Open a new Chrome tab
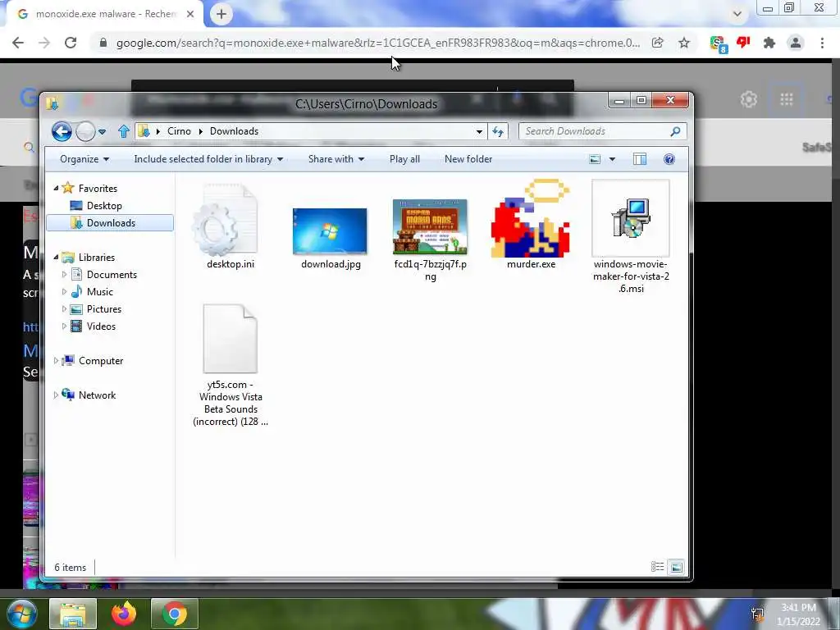 click(221, 15)
